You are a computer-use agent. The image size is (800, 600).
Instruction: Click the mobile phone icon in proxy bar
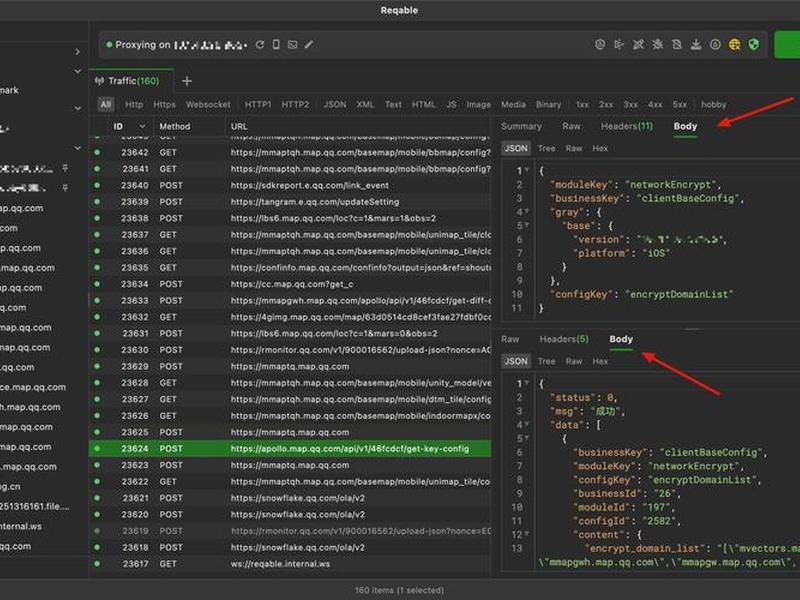[276, 45]
